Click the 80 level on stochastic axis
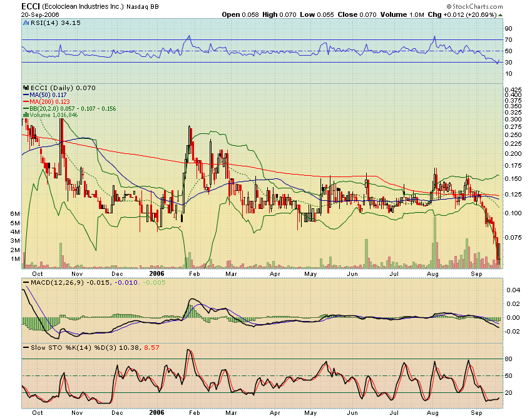 pyautogui.click(x=508, y=359)
